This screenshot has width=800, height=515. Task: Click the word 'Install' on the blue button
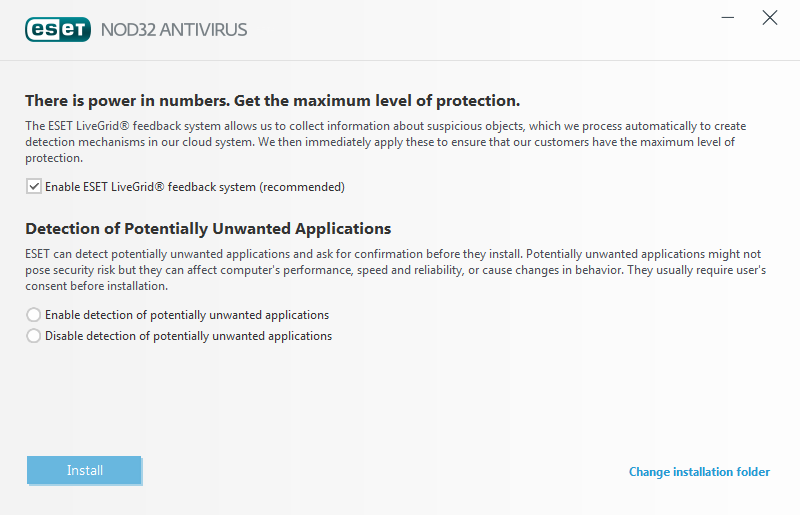click(x=85, y=470)
